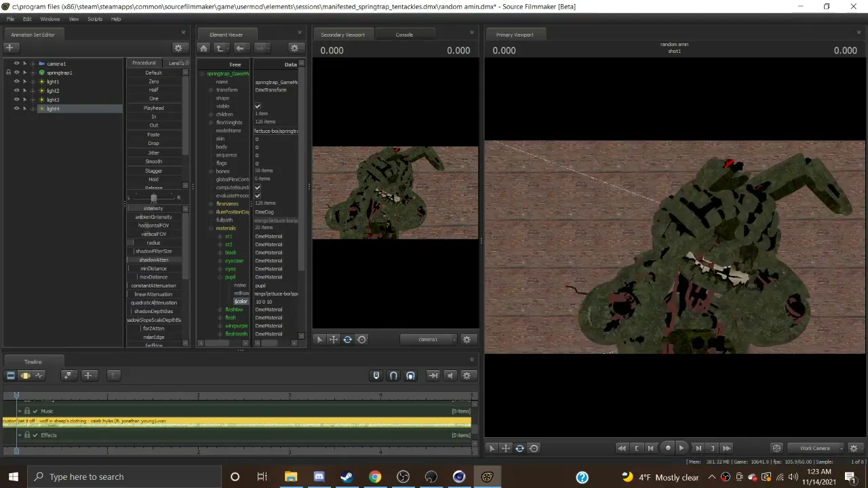Open the camera1 dropdown in secondary viewport

tap(428, 340)
